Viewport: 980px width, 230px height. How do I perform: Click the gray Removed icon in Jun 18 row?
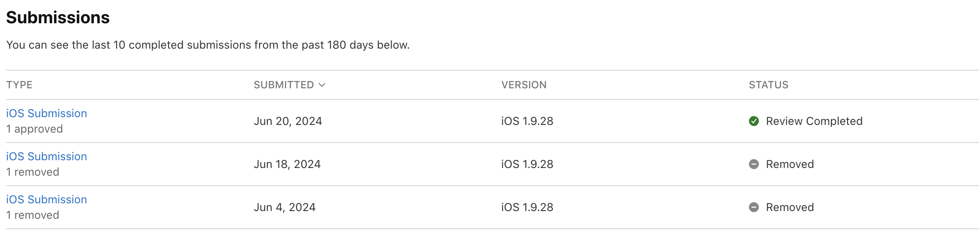click(753, 164)
